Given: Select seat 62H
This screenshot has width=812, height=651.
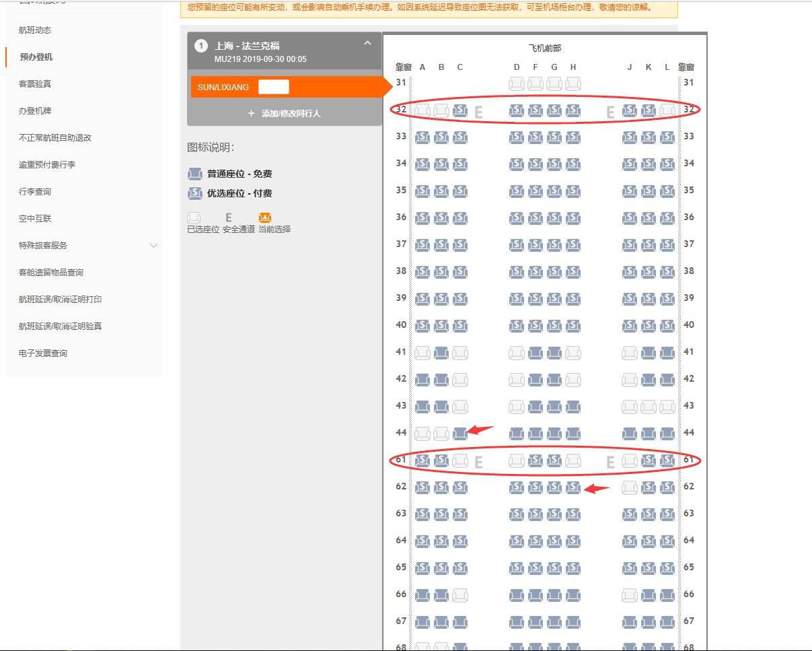Looking at the screenshot, I should click(573, 487).
